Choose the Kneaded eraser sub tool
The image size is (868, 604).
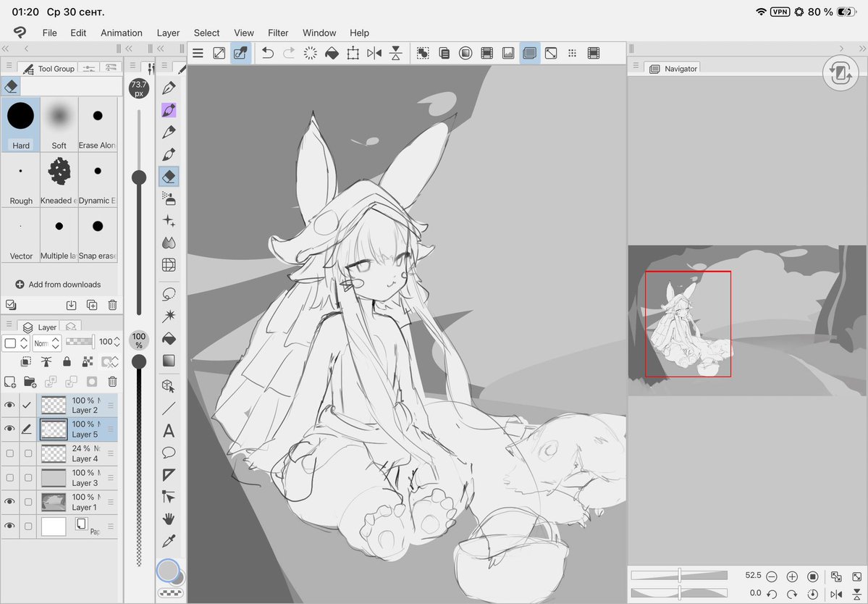pyautogui.click(x=59, y=180)
